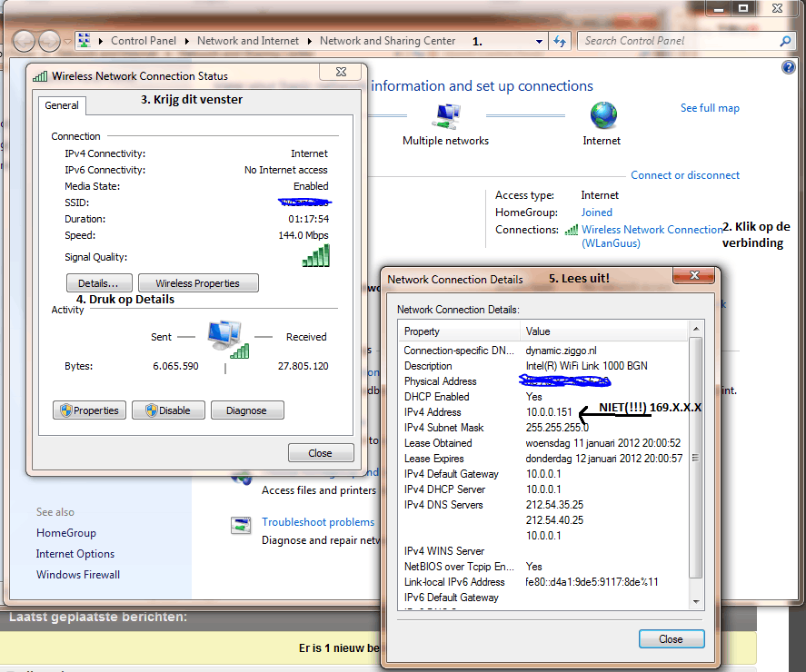Click the Property column header
Viewport: 806px width, 672px height.
(x=459, y=331)
